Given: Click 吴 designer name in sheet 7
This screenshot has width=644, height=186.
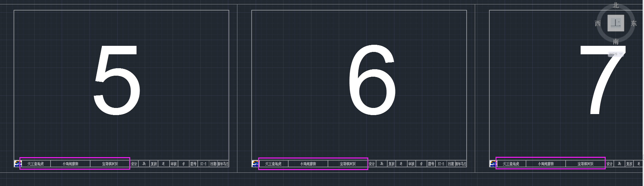Looking at the screenshot, I should click(620, 164).
